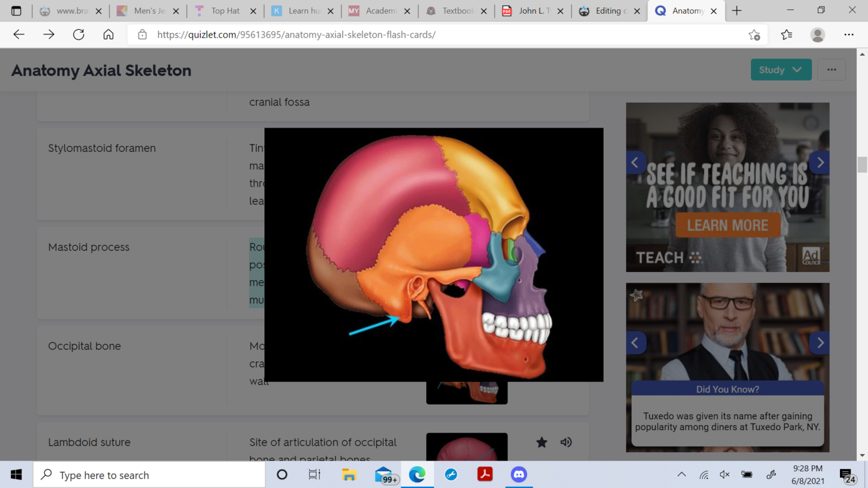Click the address bar URL
Screen dimensions: 868x488
tap(296, 34)
